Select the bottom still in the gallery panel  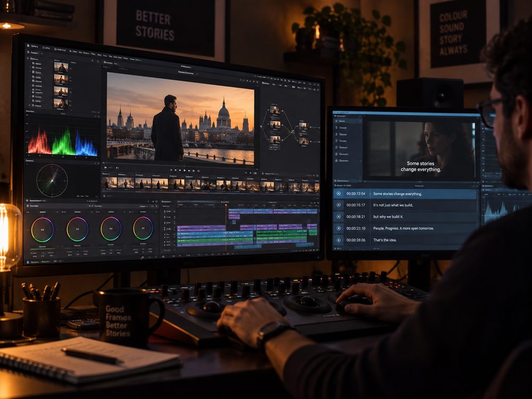coord(61,103)
